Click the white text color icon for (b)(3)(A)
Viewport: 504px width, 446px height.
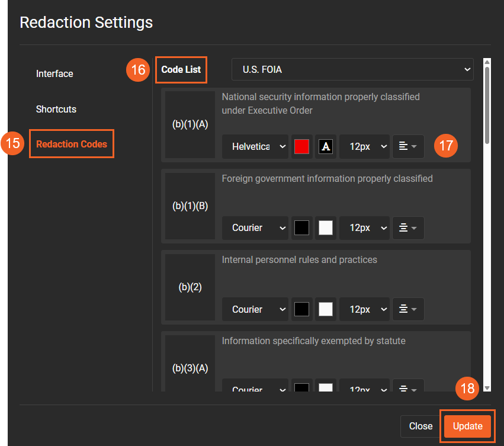pos(325,386)
